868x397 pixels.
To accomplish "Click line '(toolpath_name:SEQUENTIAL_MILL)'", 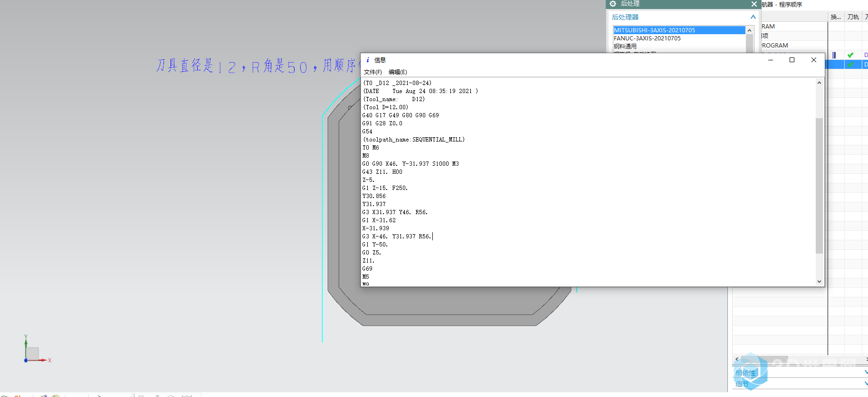I will point(414,140).
